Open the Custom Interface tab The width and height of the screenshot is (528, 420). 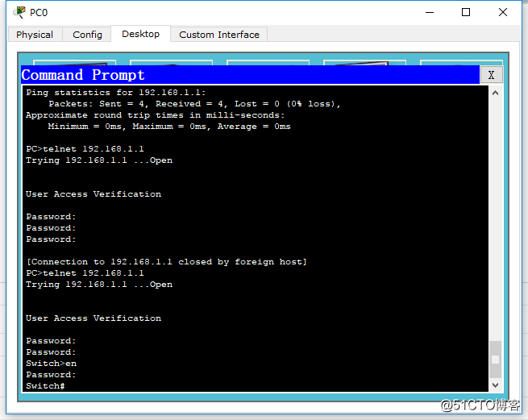pyautogui.click(x=219, y=35)
